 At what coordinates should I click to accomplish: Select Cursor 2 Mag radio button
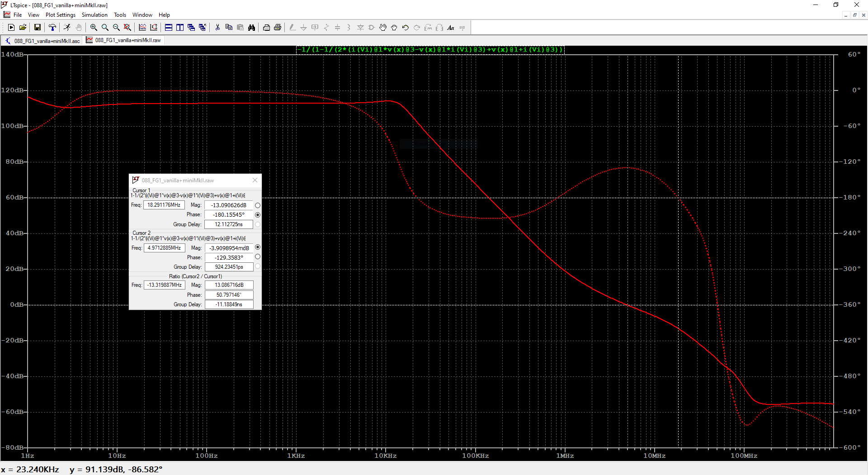(x=258, y=247)
